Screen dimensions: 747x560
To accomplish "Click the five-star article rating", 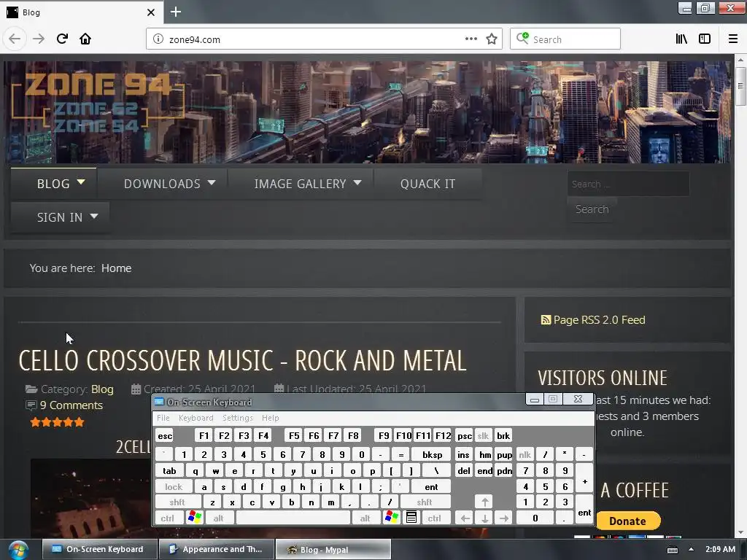I will (x=57, y=422).
